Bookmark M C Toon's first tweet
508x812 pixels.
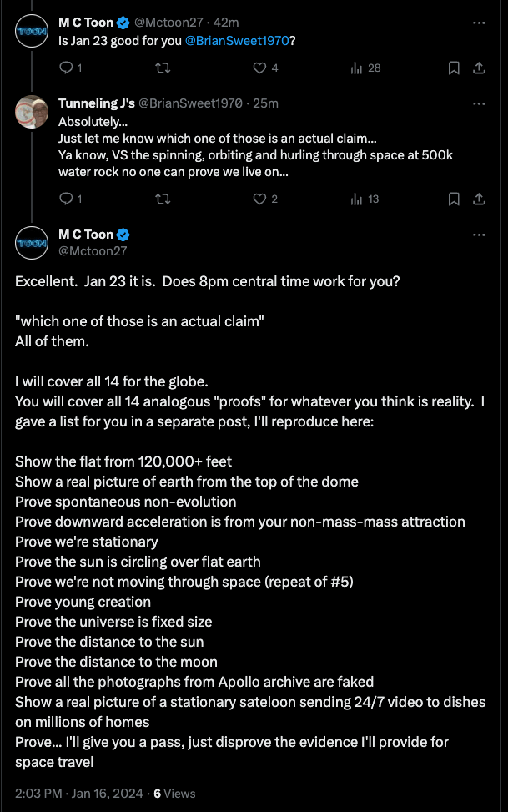pos(454,68)
